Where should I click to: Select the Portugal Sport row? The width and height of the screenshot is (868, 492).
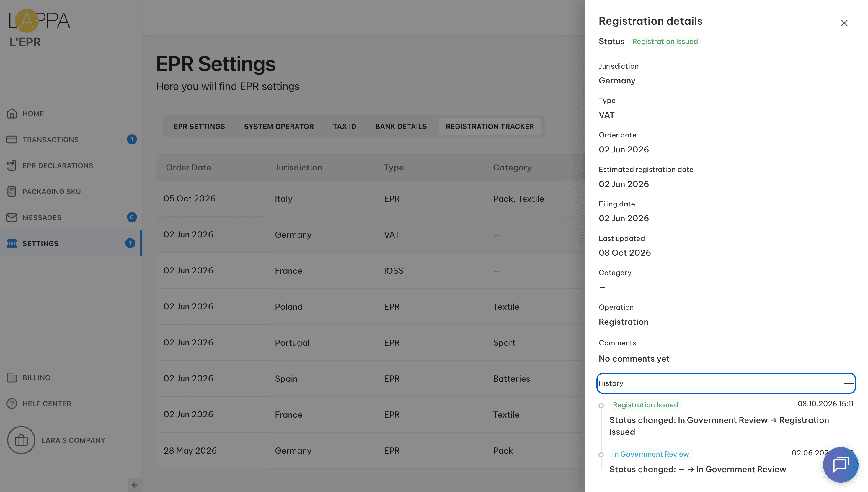(370, 343)
